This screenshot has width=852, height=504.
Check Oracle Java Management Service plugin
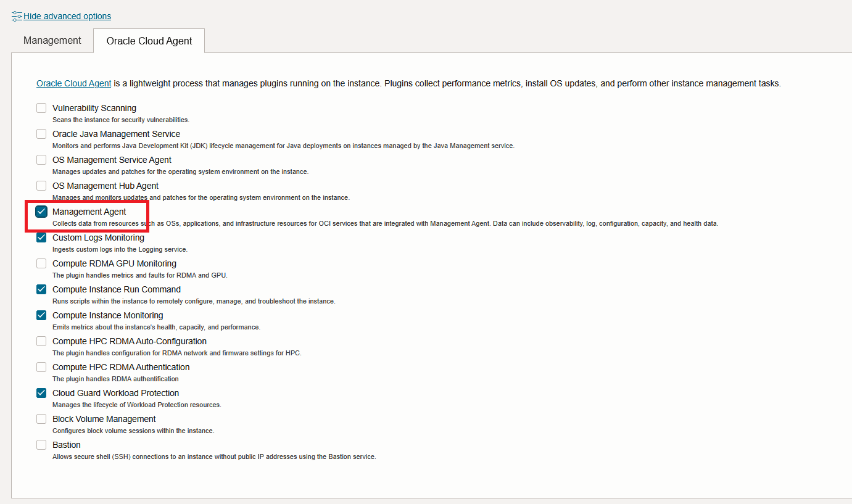(41, 134)
